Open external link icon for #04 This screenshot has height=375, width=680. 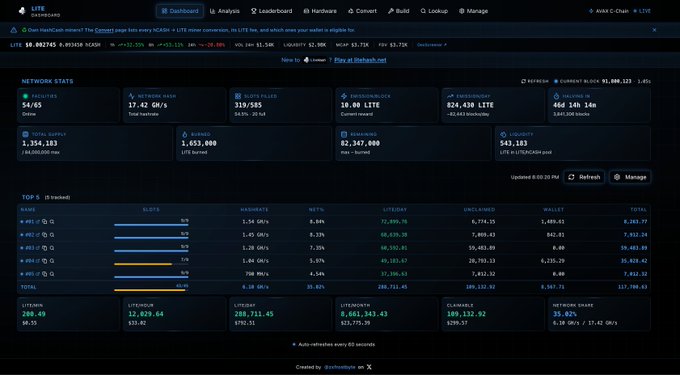(38, 261)
